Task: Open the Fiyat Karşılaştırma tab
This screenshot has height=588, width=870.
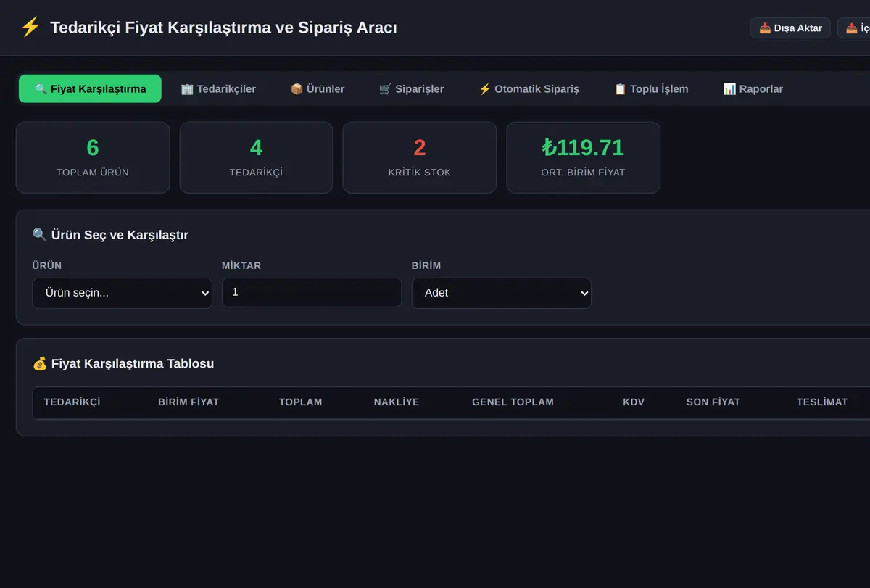Action: coord(90,88)
